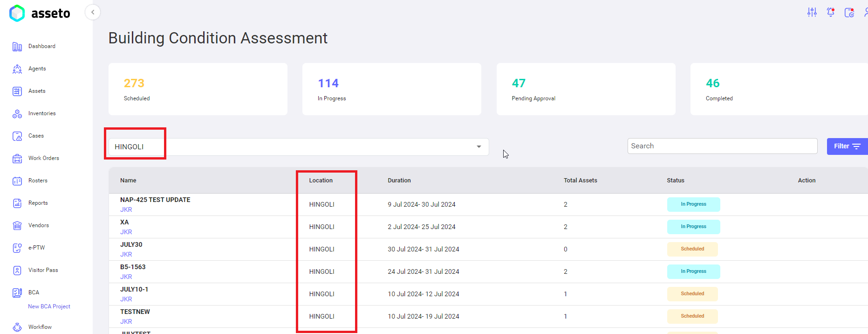Click the Cases sidebar icon

(x=17, y=136)
